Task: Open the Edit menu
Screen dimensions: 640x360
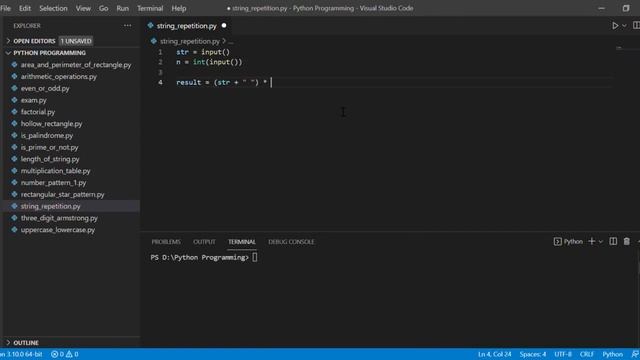Action: pos(25,8)
